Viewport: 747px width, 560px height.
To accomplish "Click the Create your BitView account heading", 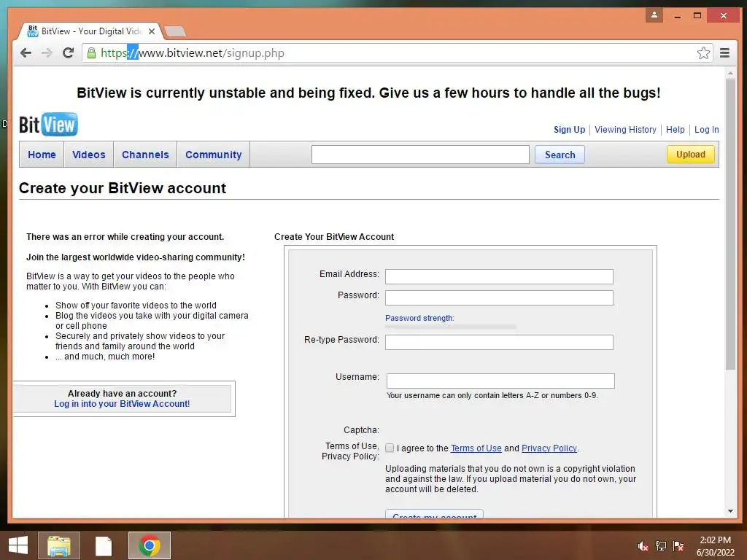I will [x=123, y=188].
